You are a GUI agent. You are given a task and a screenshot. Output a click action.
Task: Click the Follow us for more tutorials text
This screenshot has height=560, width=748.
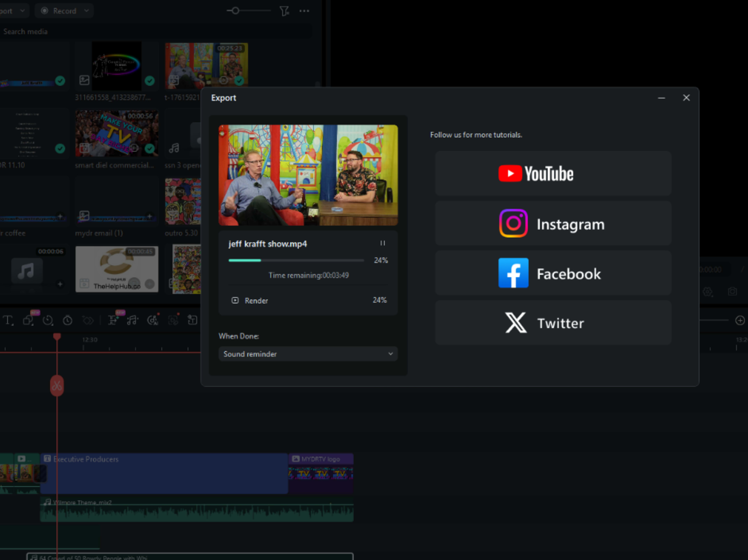tap(476, 135)
